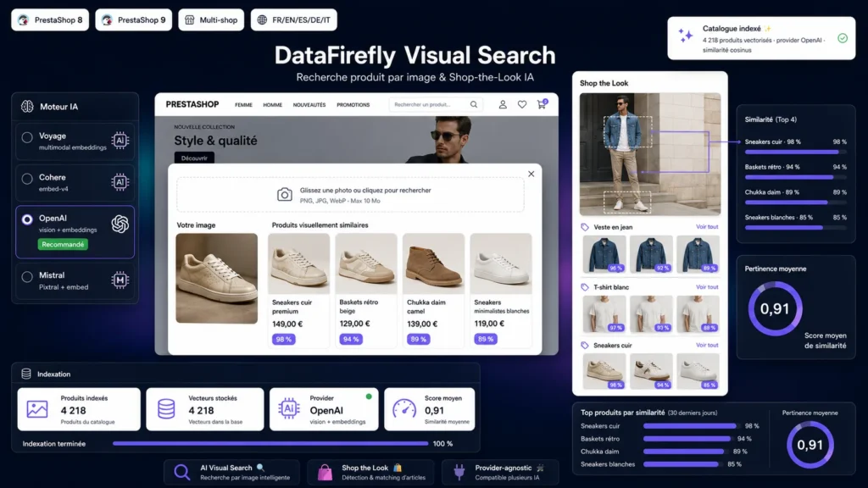Open the shopping cart icon
This screenshot has width=868, height=488.
point(542,104)
